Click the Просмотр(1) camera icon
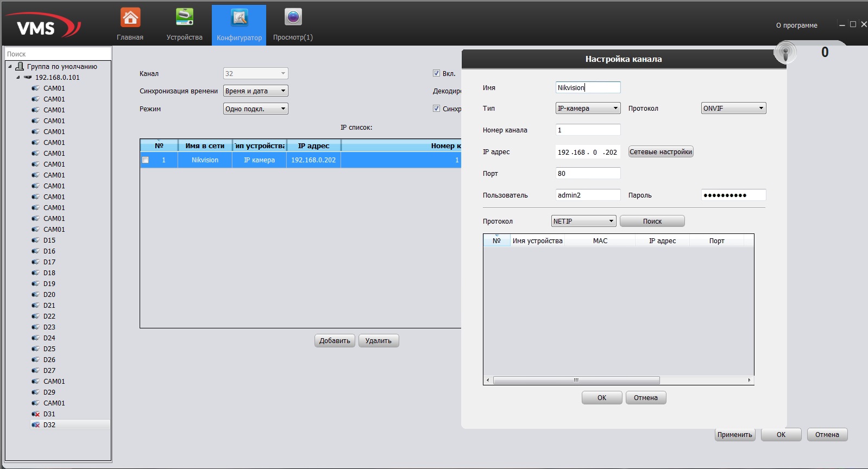The width and height of the screenshot is (868, 469). 293,18
